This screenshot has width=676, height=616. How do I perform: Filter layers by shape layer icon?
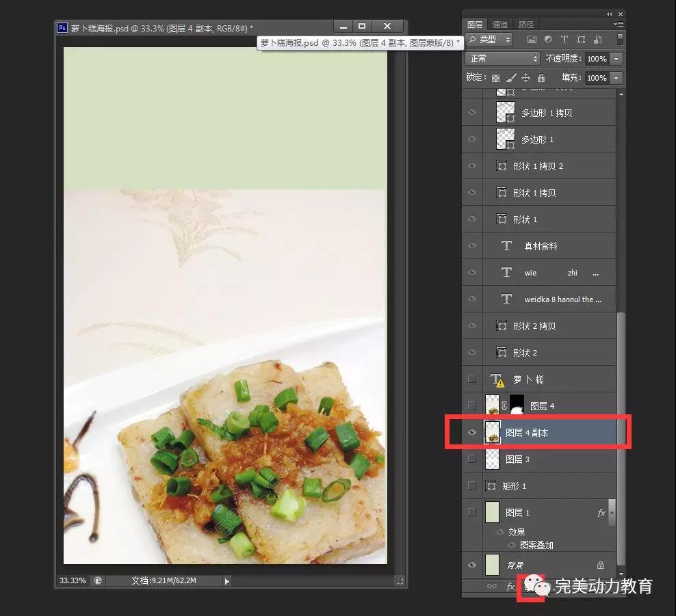coord(581,40)
